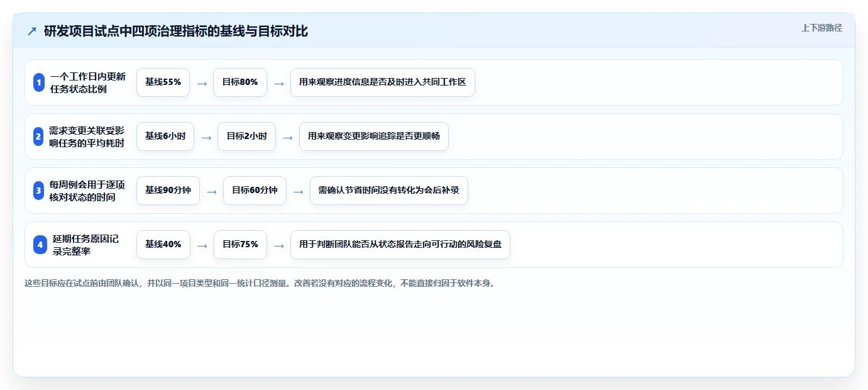Screen dimensions: 868x390
Task: Click the 用来观察进度信息是否及时进入共同工作区 box
Action: tap(382, 82)
